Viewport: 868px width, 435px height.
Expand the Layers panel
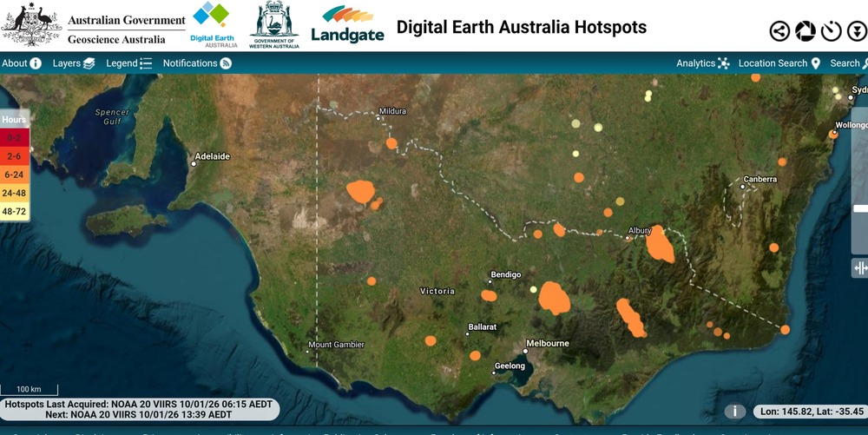73,63
